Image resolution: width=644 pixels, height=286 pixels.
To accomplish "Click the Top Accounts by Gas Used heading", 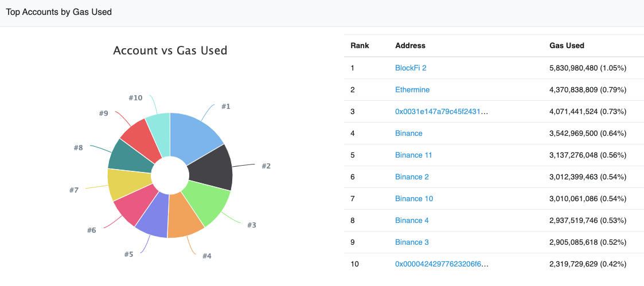I will click(58, 12).
